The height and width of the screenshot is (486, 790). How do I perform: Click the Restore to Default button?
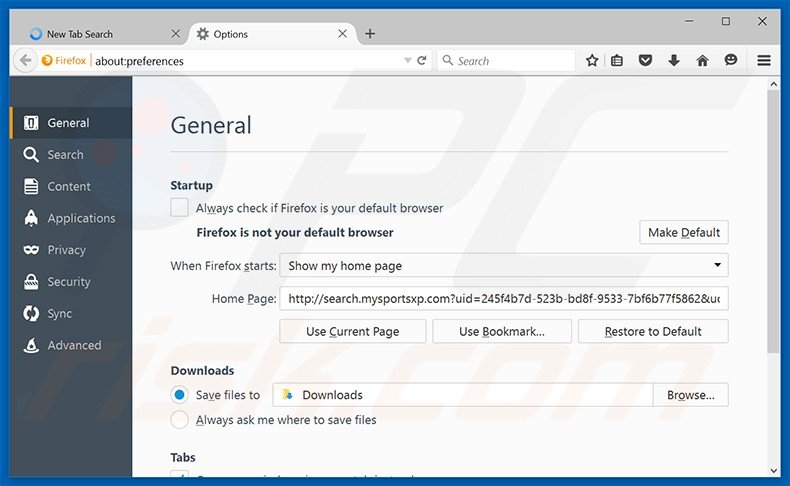click(653, 332)
